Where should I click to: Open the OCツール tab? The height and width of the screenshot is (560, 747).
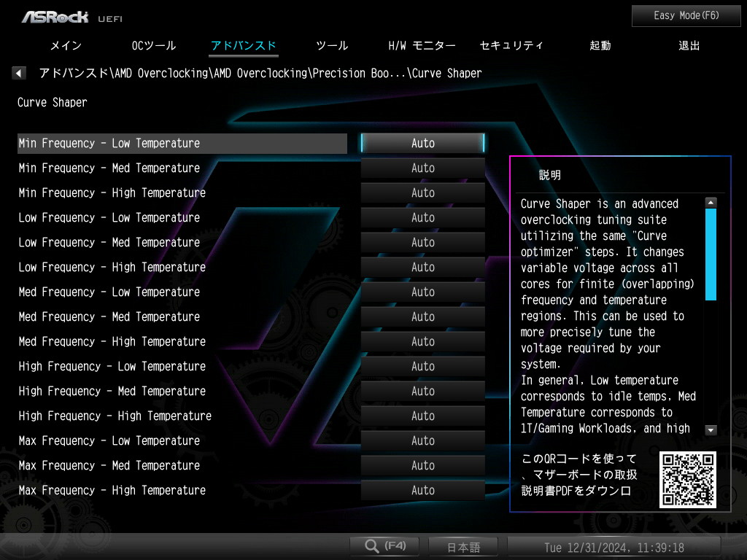[153, 46]
